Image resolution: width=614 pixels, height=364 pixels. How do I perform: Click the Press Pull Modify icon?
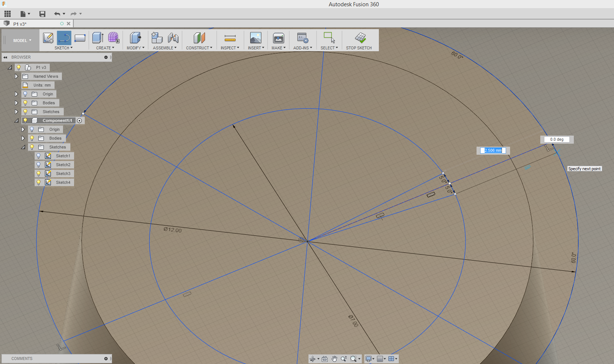135,38
